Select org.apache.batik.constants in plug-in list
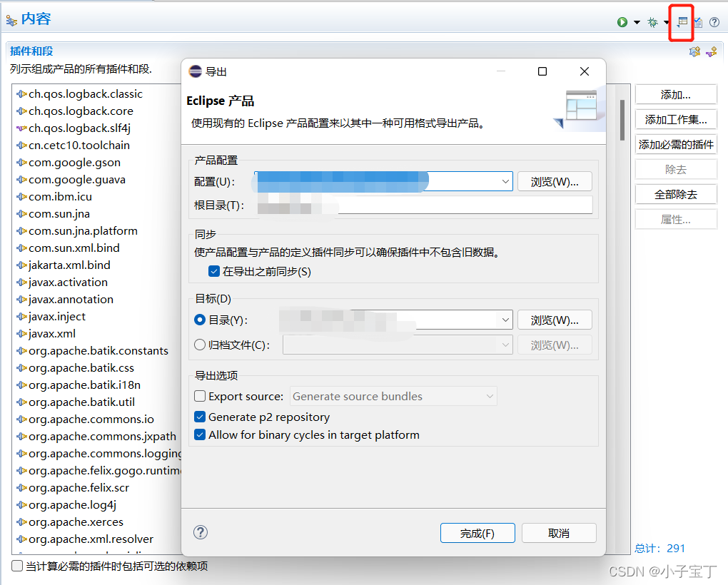Image resolution: width=728 pixels, height=585 pixels. (x=98, y=351)
